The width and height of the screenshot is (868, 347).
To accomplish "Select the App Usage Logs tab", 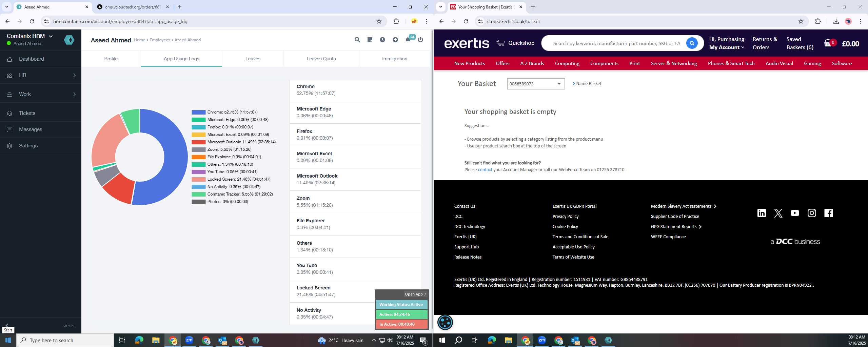I will click(x=181, y=59).
